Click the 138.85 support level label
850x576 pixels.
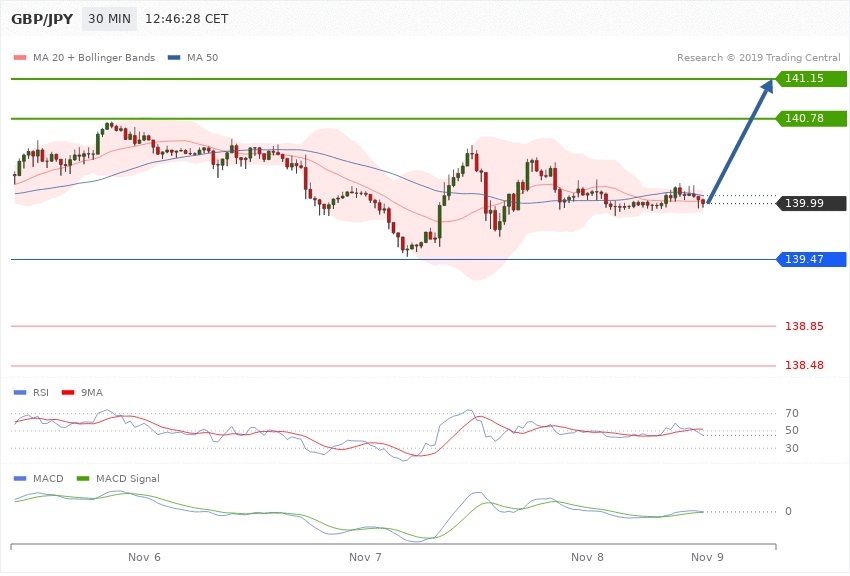[804, 326]
